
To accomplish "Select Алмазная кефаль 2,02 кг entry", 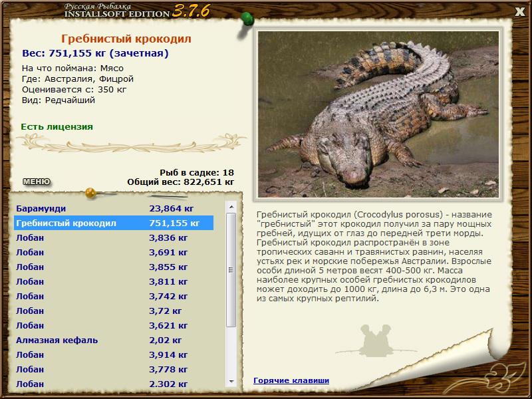I will coord(114,340).
